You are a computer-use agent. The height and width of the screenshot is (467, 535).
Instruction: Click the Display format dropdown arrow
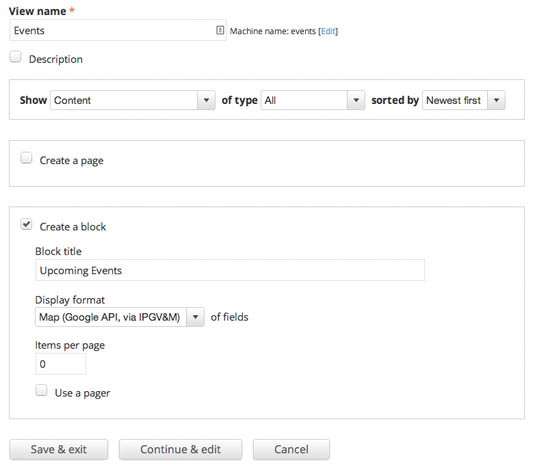195,317
